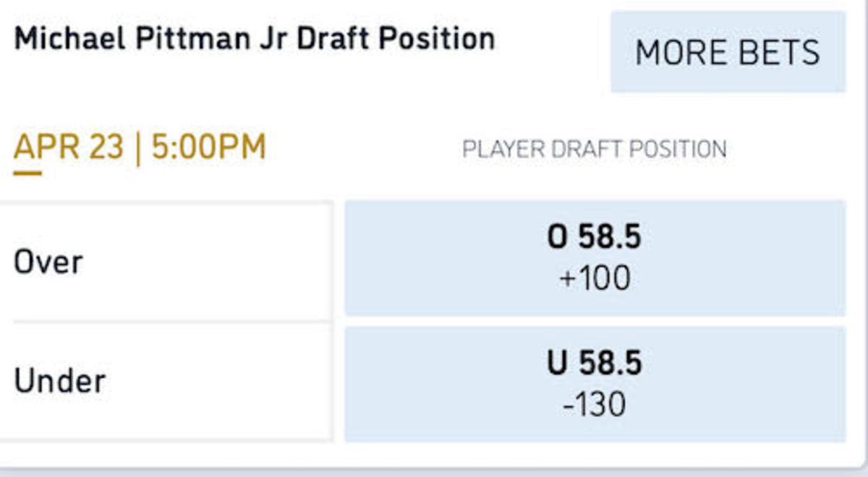The width and height of the screenshot is (868, 477).
Task: Click the bold U 58.5 line text
Action: [x=595, y=364]
